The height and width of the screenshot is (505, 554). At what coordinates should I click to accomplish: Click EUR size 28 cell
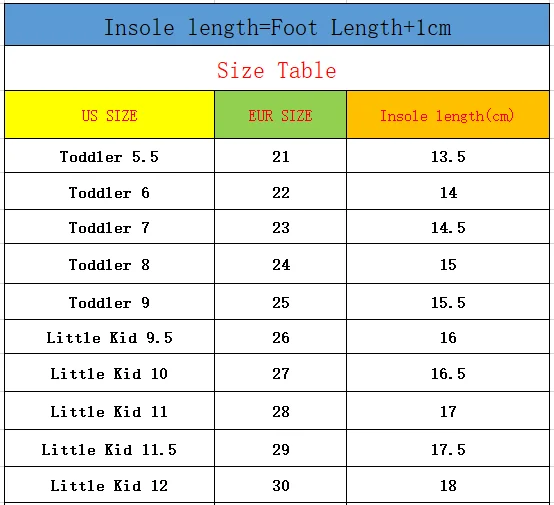[281, 411]
